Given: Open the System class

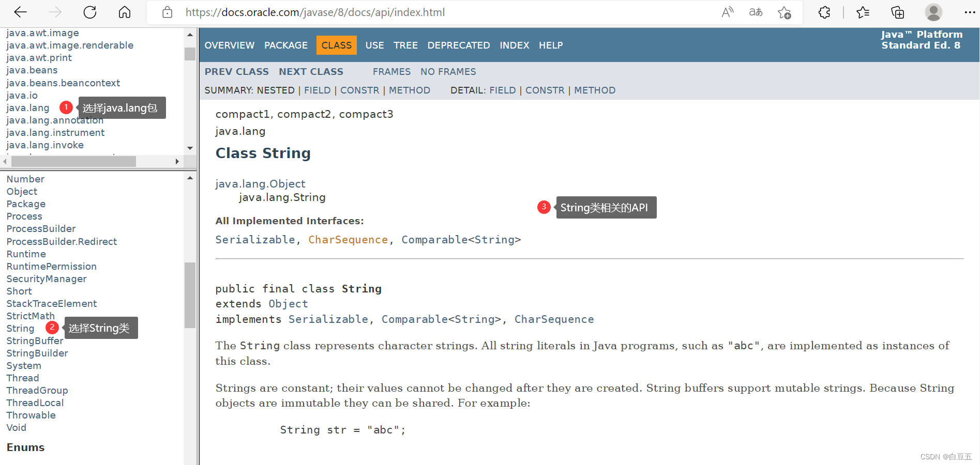Looking at the screenshot, I should [24, 366].
